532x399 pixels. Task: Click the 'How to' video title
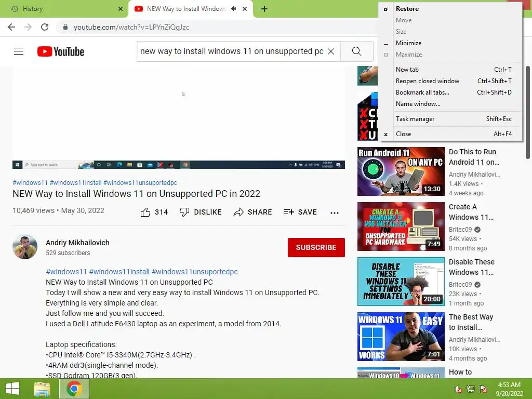pyautogui.click(x=460, y=372)
